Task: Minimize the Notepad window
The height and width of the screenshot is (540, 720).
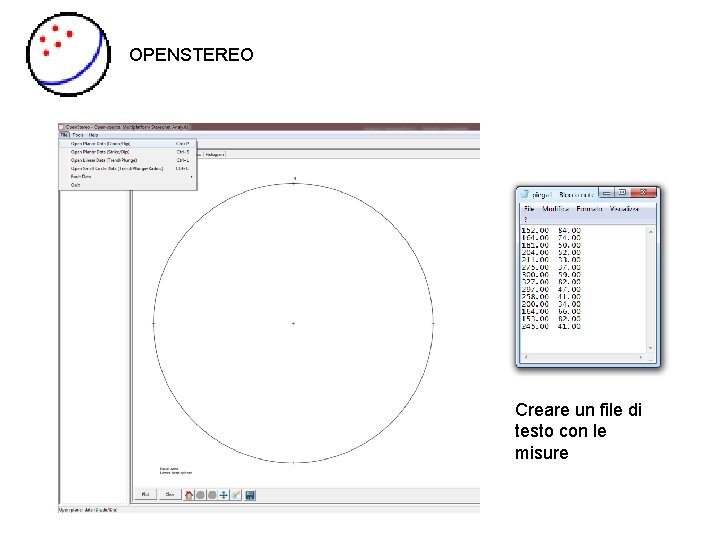Action: [x=606, y=193]
